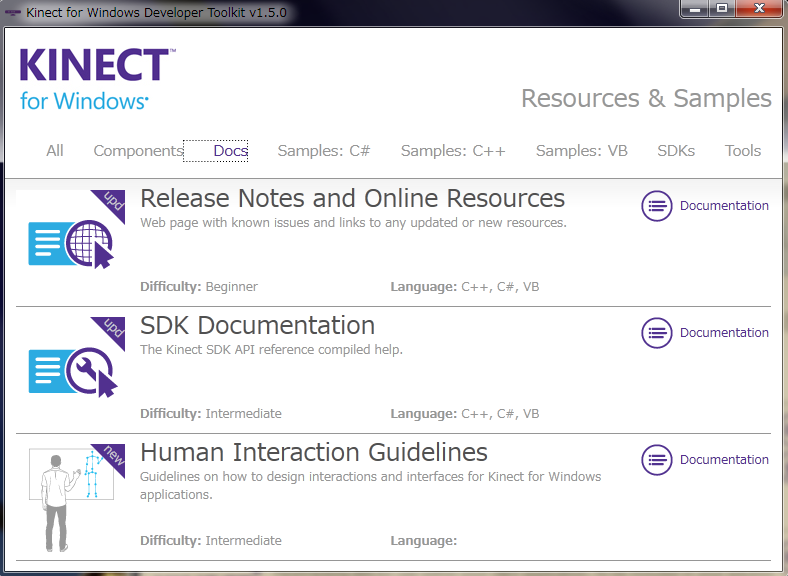788x576 pixels.
Task: Filter by Samples: C++ tab
Action: [x=453, y=151]
